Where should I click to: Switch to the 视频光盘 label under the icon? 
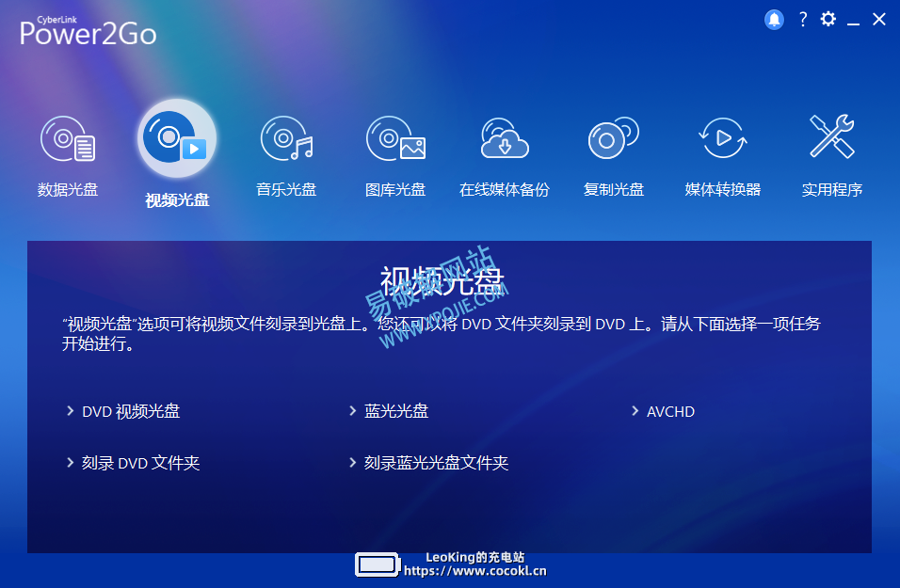point(177,200)
